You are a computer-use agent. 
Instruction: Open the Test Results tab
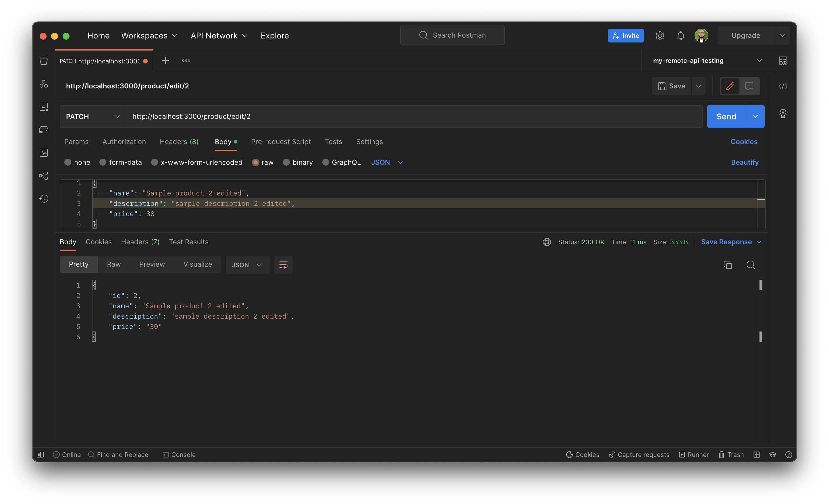point(188,242)
